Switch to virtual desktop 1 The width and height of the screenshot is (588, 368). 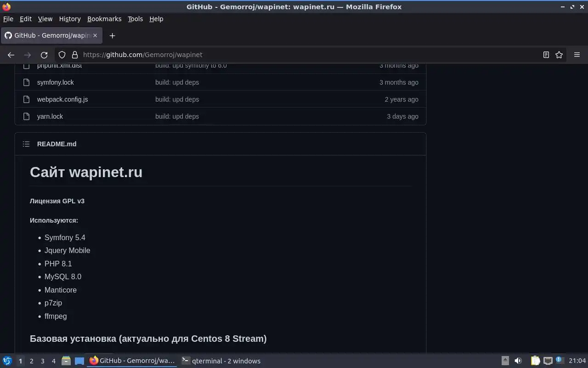pyautogui.click(x=20, y=361)
